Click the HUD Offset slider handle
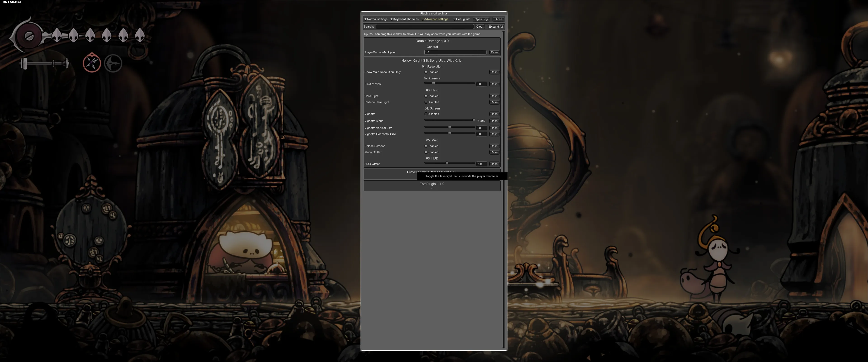 447,163
